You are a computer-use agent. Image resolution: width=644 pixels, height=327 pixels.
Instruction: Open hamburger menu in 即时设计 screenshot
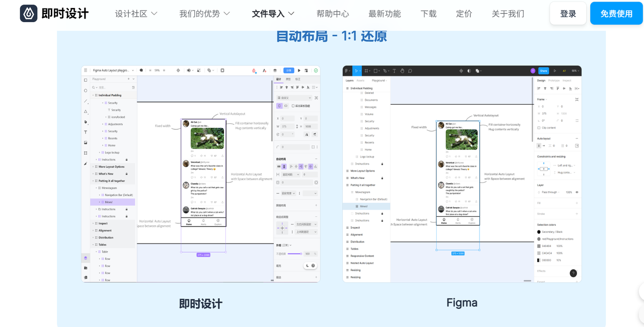[86, 70]
